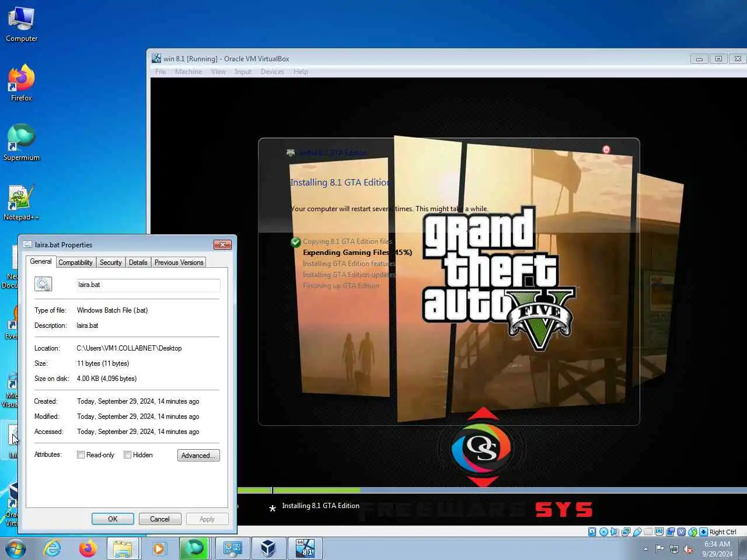Click the red icon in the installer title bar
The height and width of the screenshot is (560, 747).
point(606,150)
